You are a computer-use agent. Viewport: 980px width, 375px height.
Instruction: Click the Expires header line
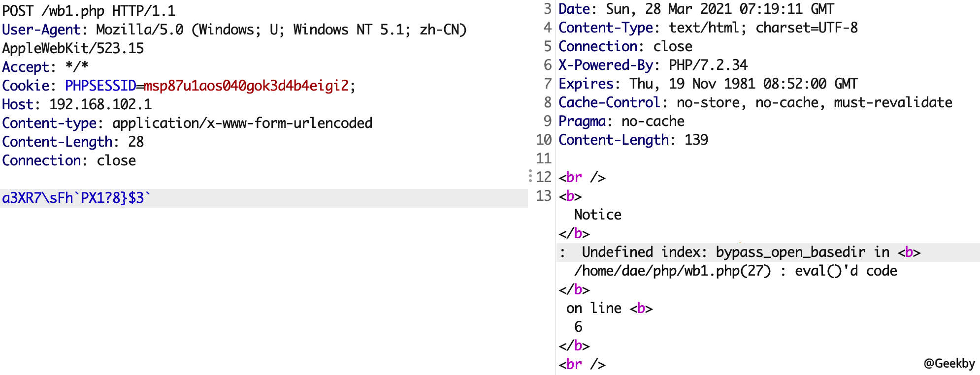[x=708, y=84]
